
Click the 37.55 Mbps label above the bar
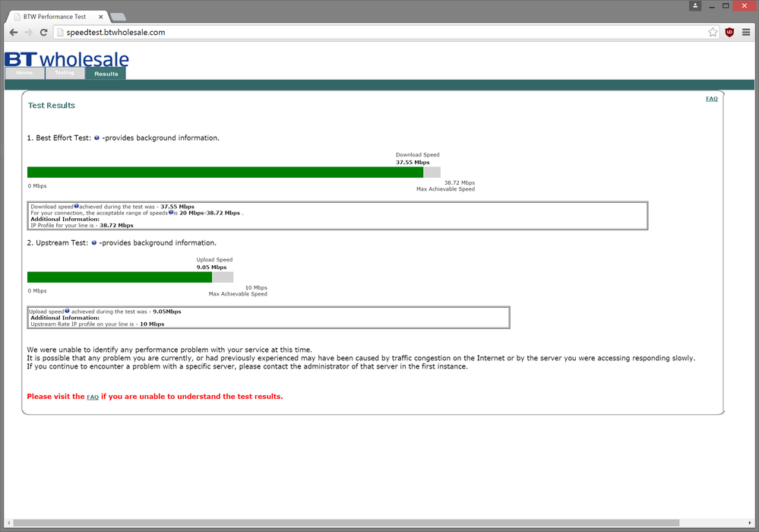(x=413, y=163)
